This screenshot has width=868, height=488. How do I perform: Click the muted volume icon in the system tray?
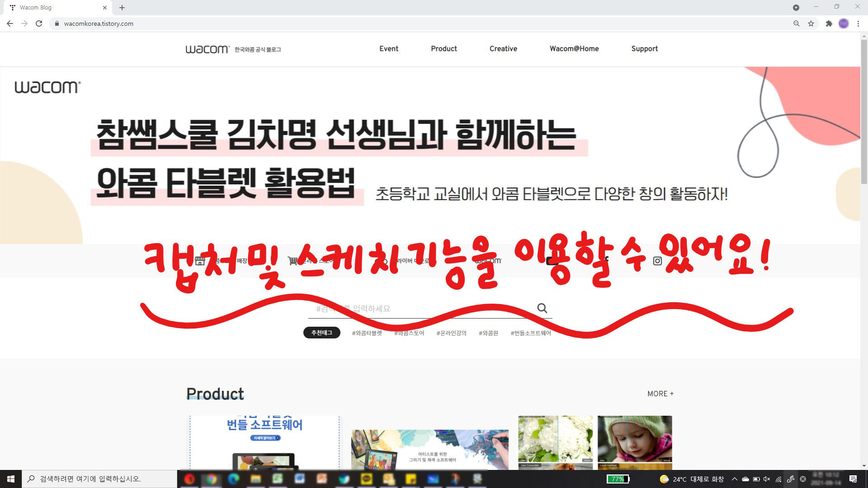767,479
